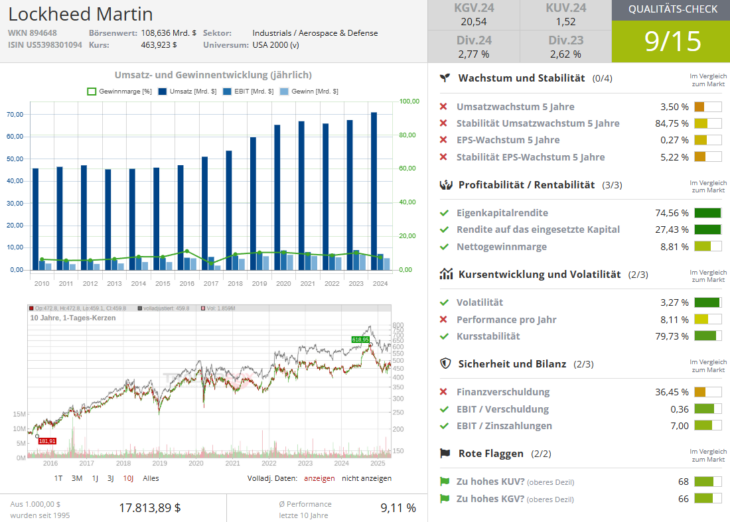The height and width of the screenshot is (522, 730).
Task: Click the shield icon beside Sicherheit und Bilanz
Action: pyautogui.click(x=446, y=364)
